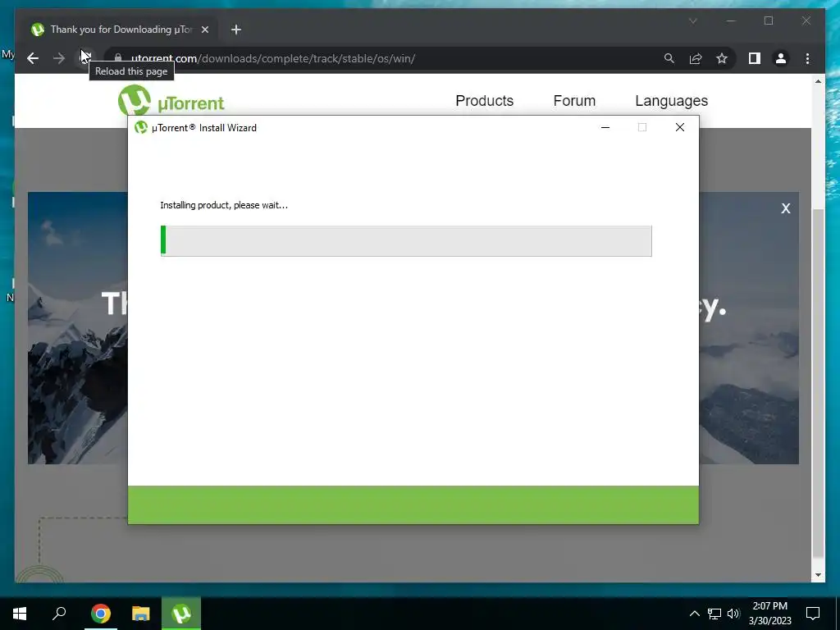Click the scrollbar up arrow on the page
The width and height of the screenshot is (840, 630).
tap(818, 81)
